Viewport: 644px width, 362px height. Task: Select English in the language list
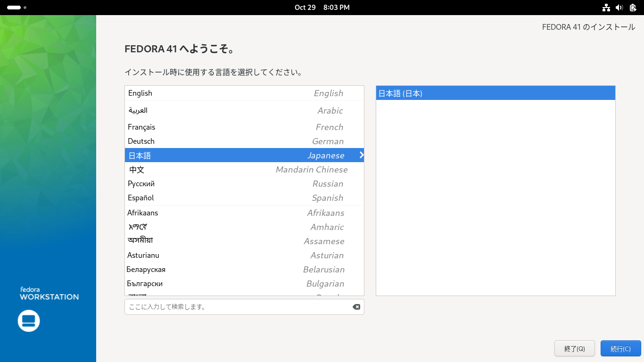coord(244,93)
